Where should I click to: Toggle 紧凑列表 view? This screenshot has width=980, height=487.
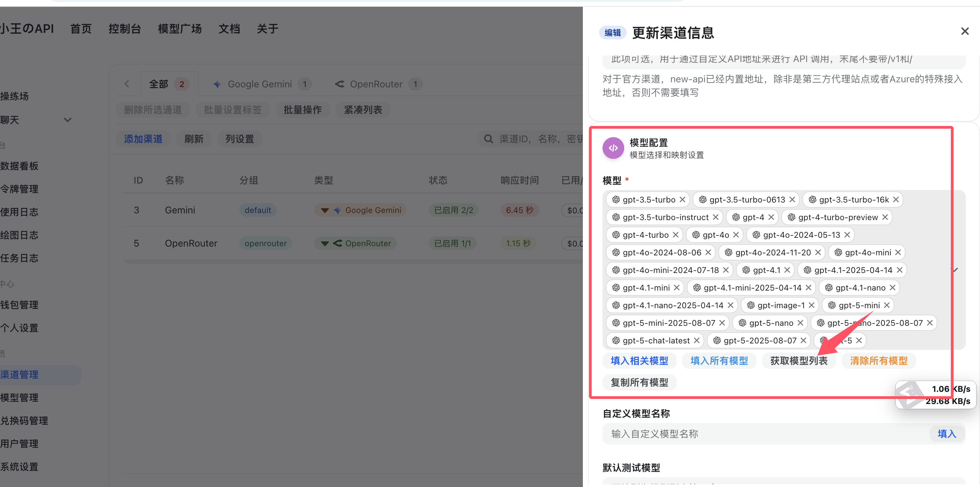[x=363, y=110]
